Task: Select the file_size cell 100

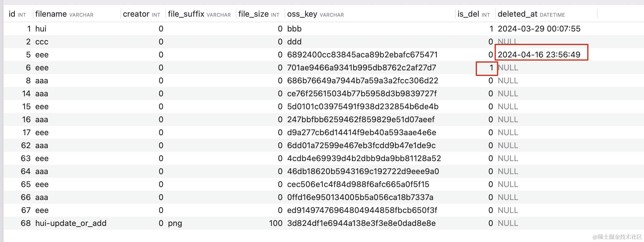Action: (x=276, y=223)
